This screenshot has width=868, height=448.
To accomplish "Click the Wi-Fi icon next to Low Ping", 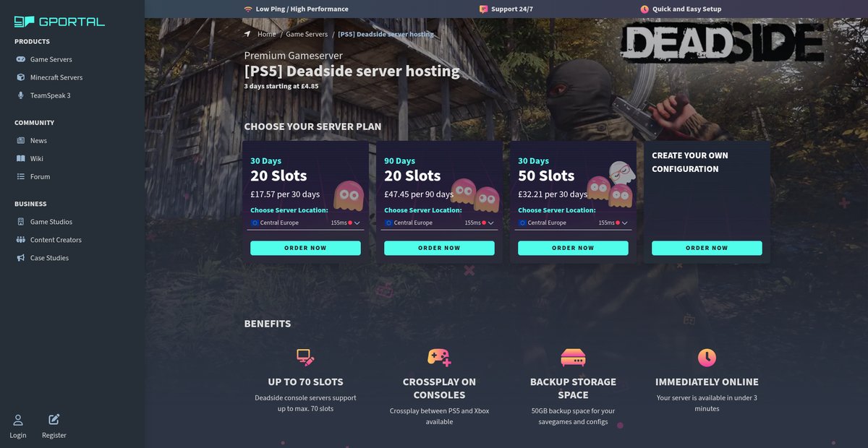I will (248, 9).
